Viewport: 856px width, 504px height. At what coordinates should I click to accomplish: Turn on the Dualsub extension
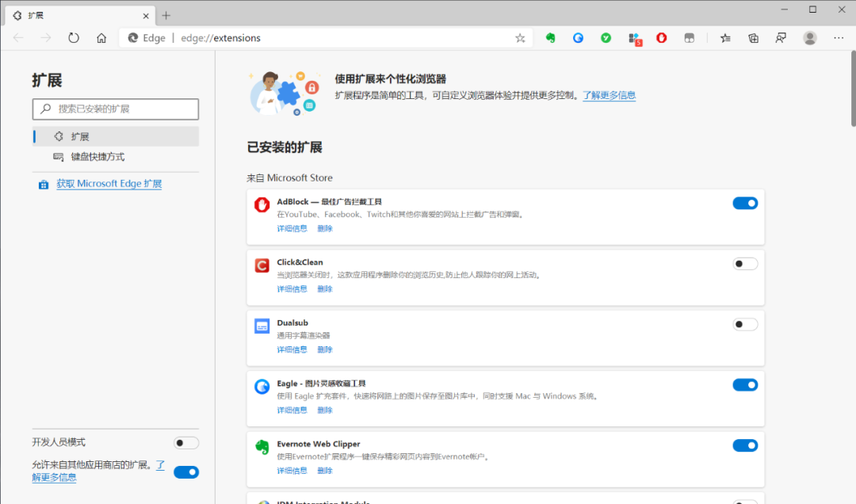coord(745,324)
